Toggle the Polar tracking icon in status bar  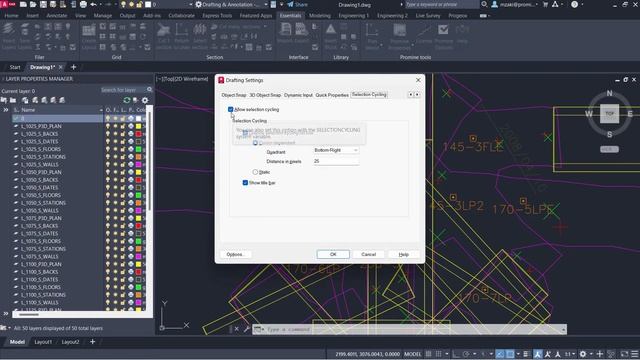pyautogui.click(x=466, y=354)
